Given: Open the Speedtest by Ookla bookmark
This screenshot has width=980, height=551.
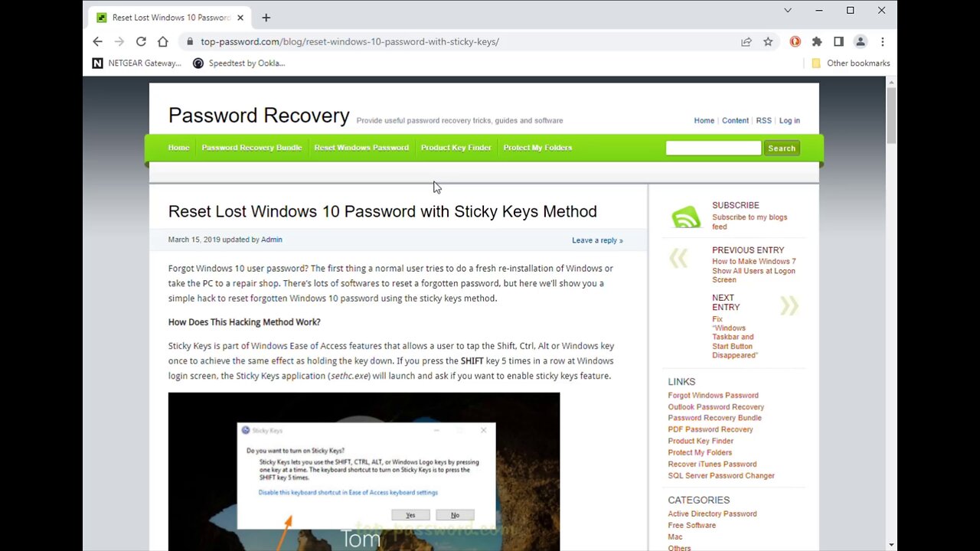Looking at the screenshot, I should coord(239,64).
